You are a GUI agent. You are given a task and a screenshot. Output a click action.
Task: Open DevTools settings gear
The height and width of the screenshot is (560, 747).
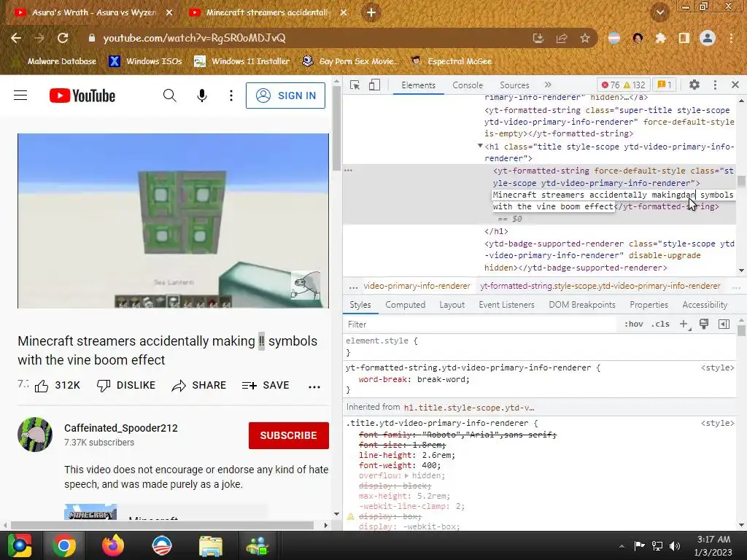[x=694, y=85]
